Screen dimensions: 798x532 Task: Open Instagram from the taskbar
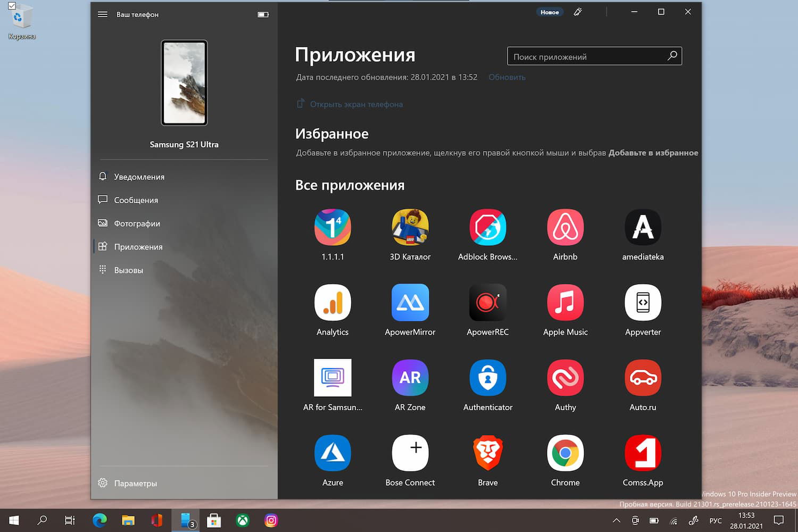271,520
